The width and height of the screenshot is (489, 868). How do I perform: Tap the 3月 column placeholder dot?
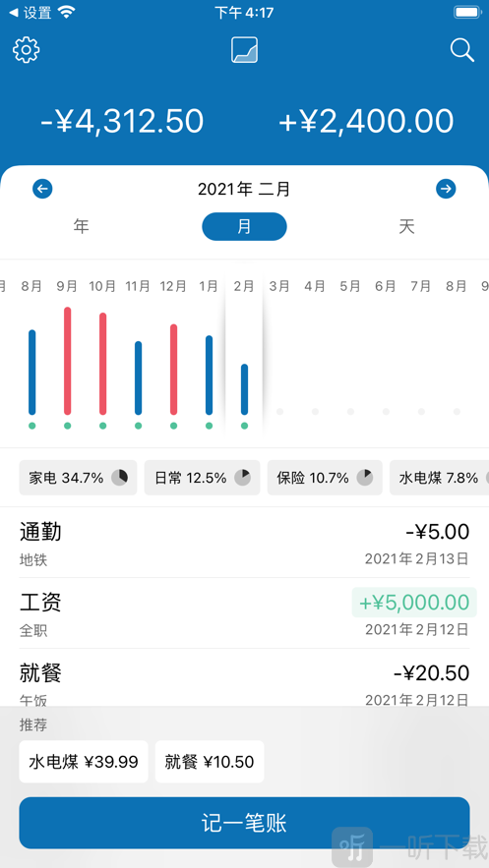click(280, 411)
